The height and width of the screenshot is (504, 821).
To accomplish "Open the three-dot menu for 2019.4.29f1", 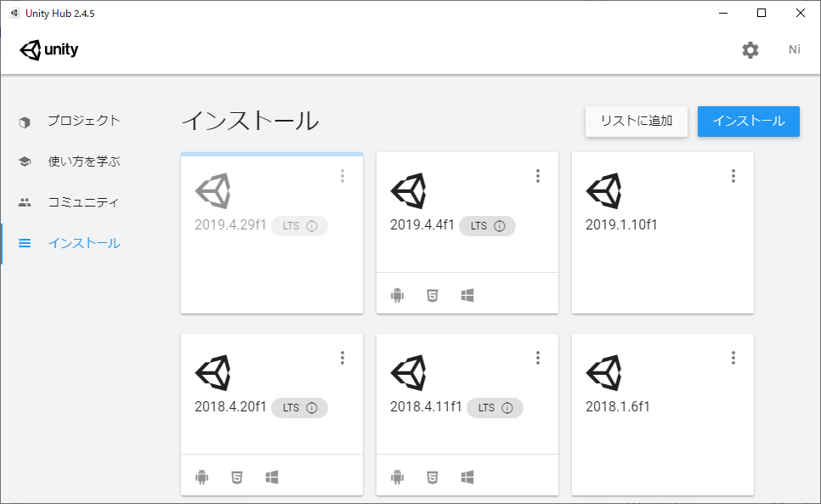I will point(343,176).
